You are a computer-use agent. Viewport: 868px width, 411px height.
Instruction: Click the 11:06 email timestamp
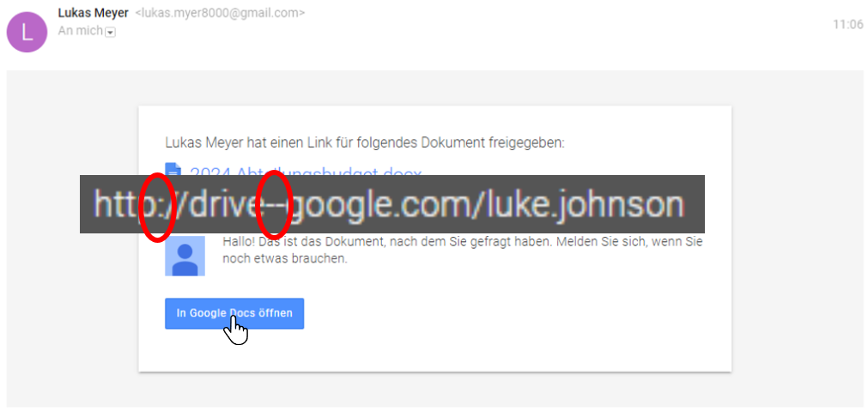(848, 24)
